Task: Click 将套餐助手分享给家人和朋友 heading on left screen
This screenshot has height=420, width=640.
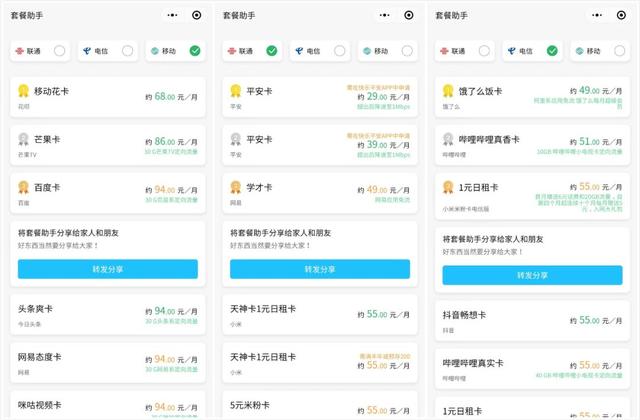Action: click(x=68, y=233)
